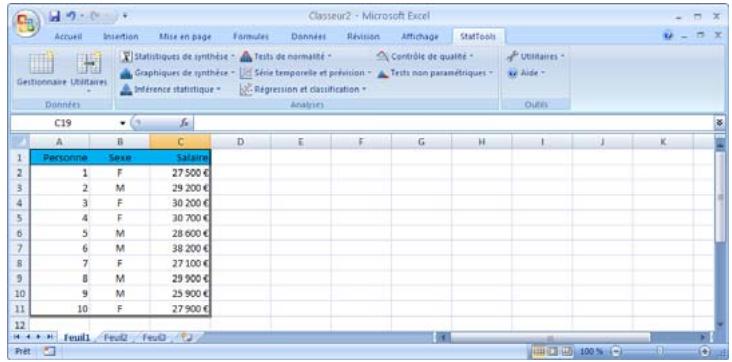
Task: Click the fx insert function button
Action: click(x=184, y=123)
